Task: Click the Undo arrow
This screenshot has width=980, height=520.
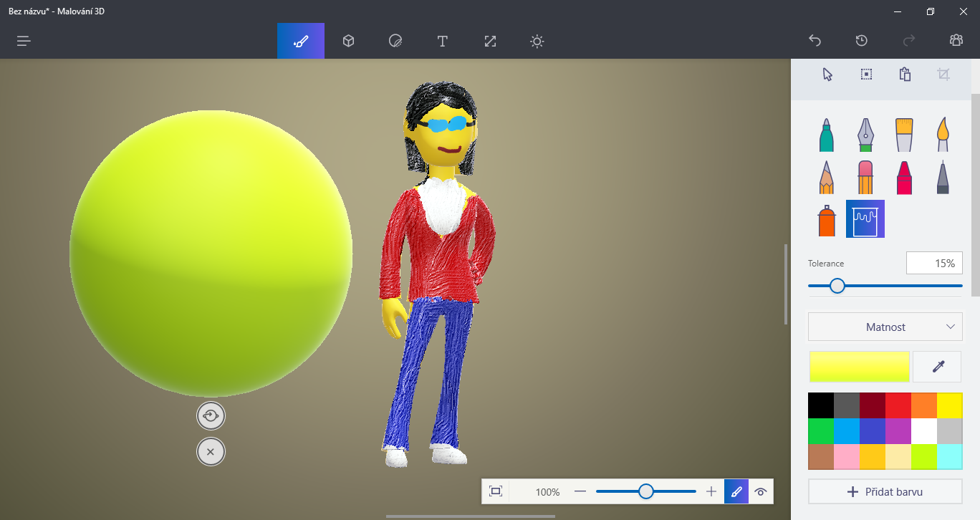Action: (x=815, y=41)
